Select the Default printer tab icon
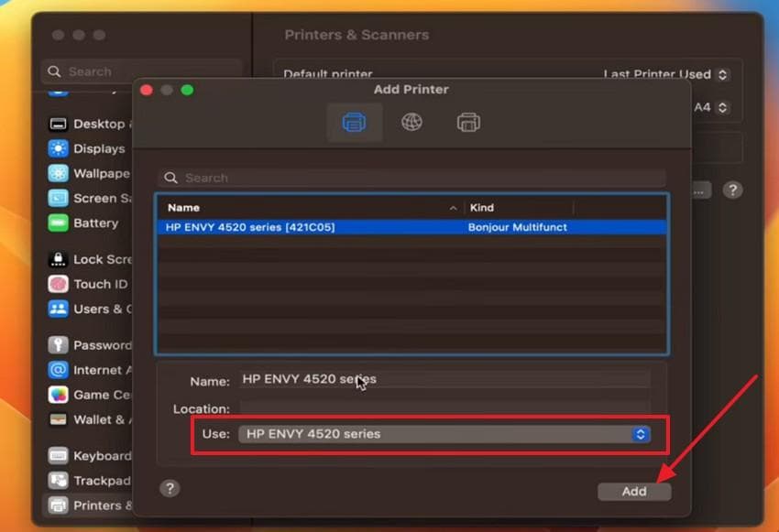The width and height of the screenshot is (779, 532). (x=355, y=122)
